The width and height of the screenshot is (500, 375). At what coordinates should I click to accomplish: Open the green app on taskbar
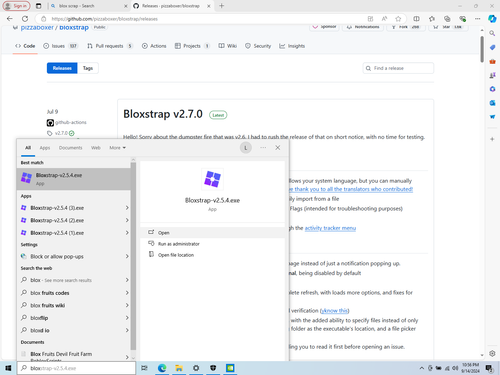click(x=230, y=368)
